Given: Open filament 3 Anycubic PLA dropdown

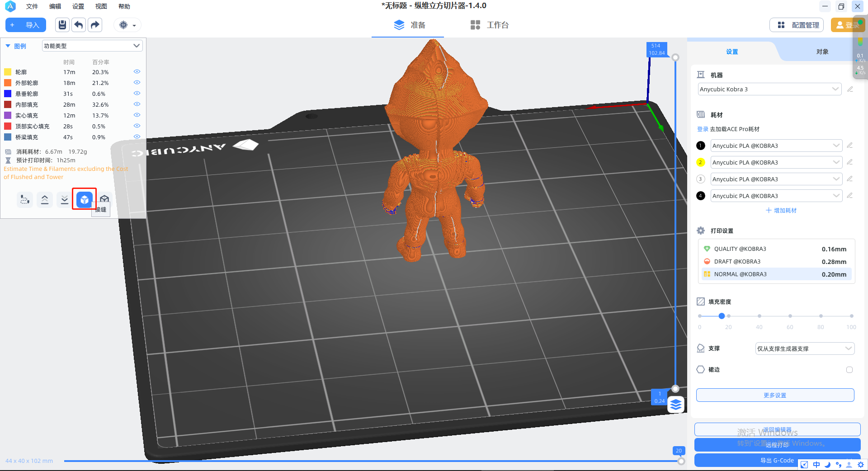Looking at the screenshot, I should [776, 179].
